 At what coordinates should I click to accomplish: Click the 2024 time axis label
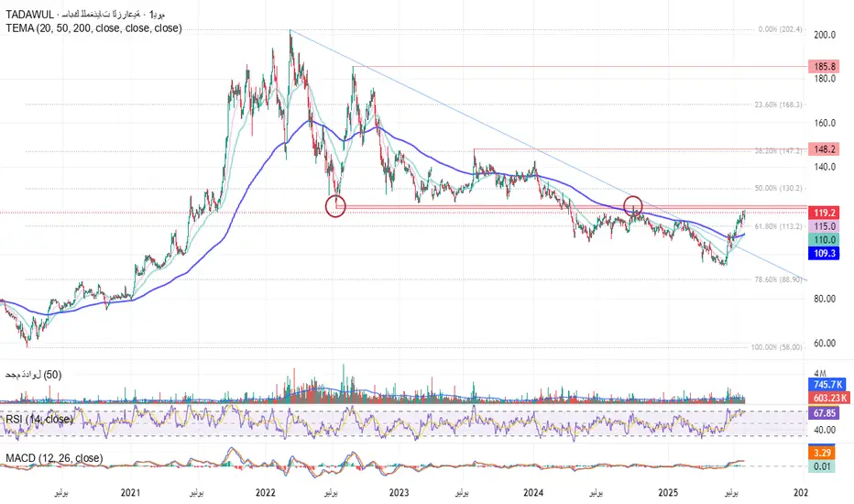533,493
